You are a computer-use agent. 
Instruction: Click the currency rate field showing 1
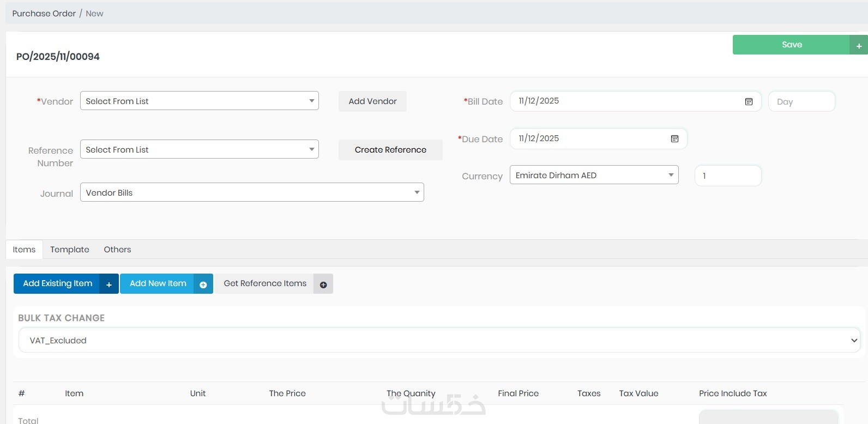[x=728, y=175]
